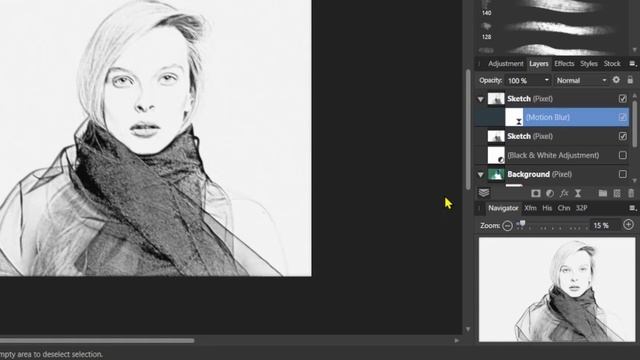Open Navigator panel options menu icon
Image resolution: width=640 pixels, height=360 pixels.
[x=633, y=208]
